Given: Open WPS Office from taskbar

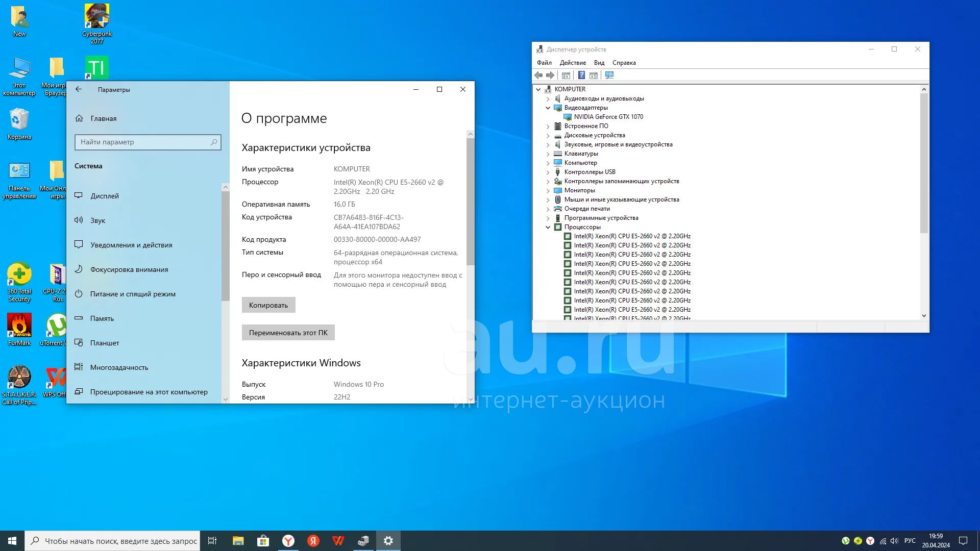Looking at the screenshot, I should click(338, 541).
